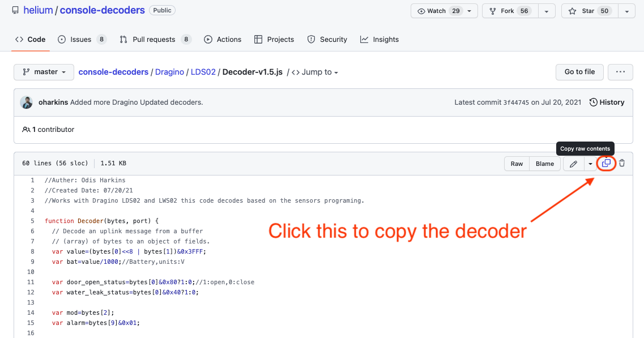
Task: Open the three-dot more options menu
Action: point(620,72)
